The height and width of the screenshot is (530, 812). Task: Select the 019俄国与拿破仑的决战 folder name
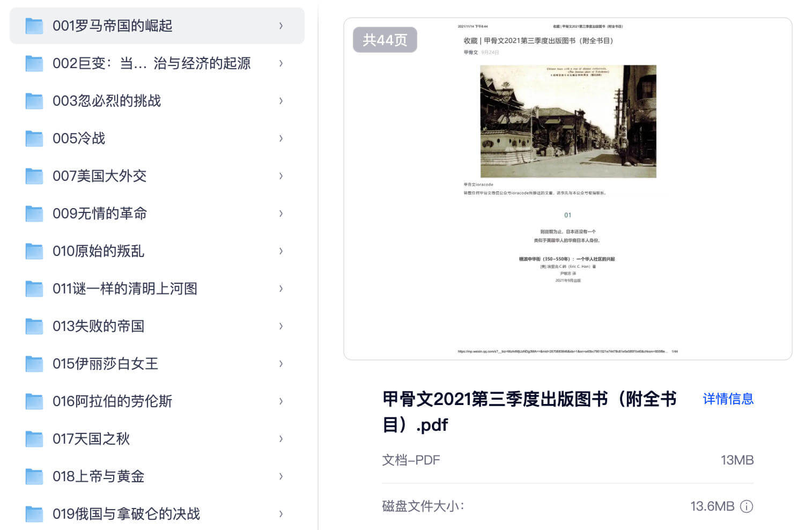(126, 514)
